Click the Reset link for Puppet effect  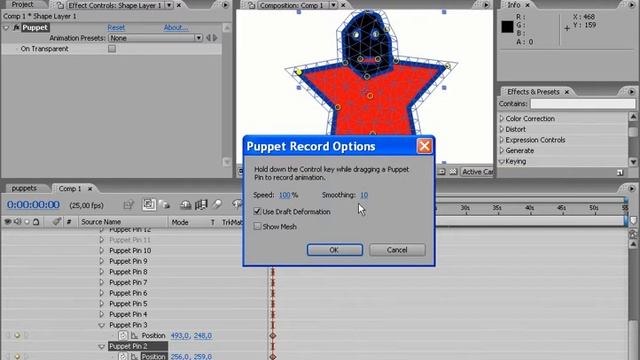pyautogui.click(x=116, y=27)
